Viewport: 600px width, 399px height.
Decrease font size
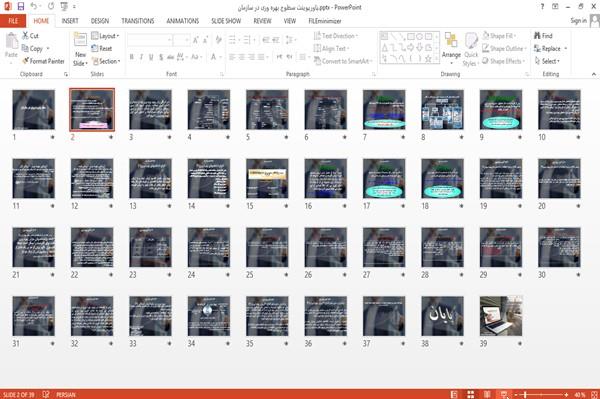[x=206, y=40]
